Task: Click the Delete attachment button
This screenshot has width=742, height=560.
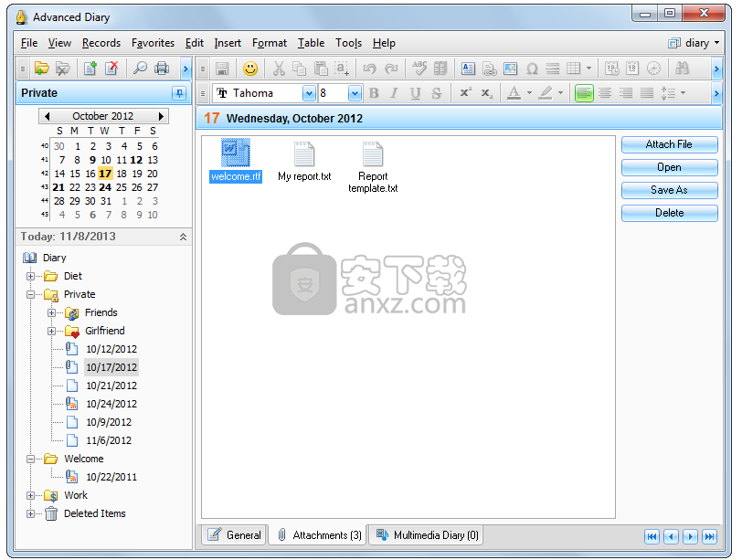Action: click(x=669, y=213)
